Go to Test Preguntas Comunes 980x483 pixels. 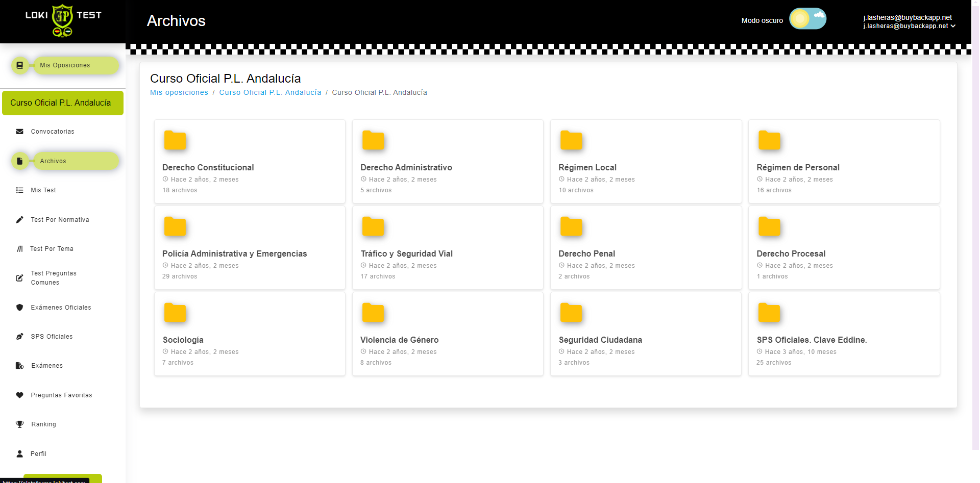(54, 278)
